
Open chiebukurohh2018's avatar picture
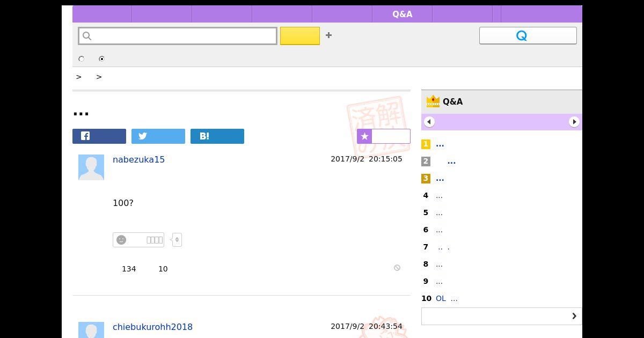(91, 330)
